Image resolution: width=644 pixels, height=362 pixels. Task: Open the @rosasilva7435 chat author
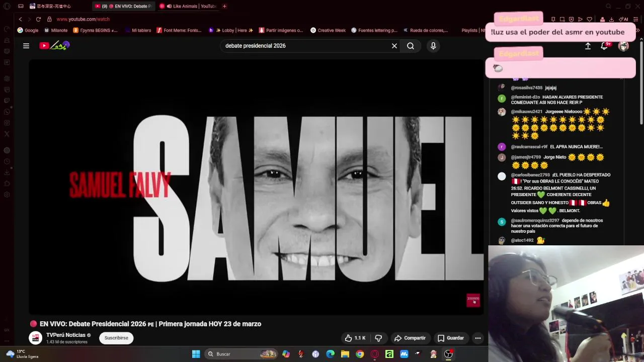526,87
